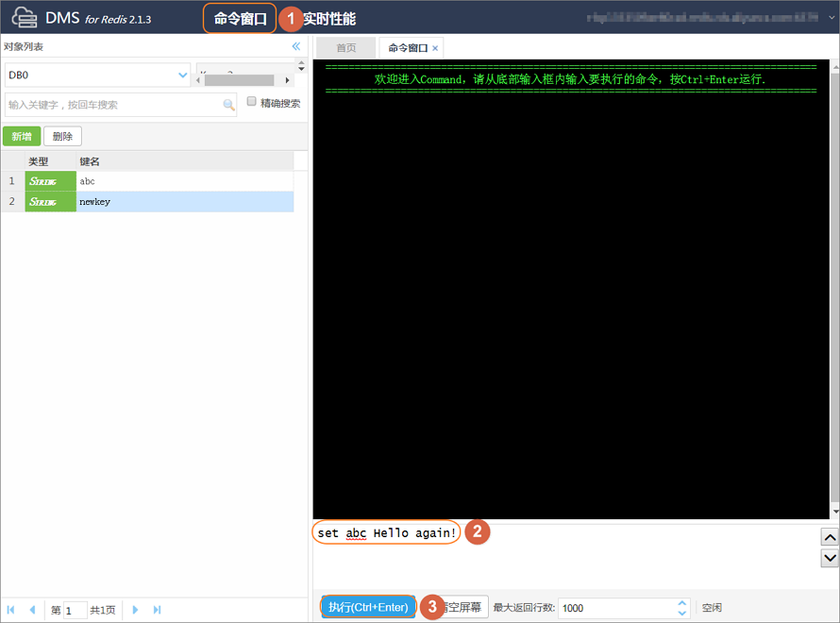
Task: Click the search magnifier icon
Action: click(x=228, y=105)
